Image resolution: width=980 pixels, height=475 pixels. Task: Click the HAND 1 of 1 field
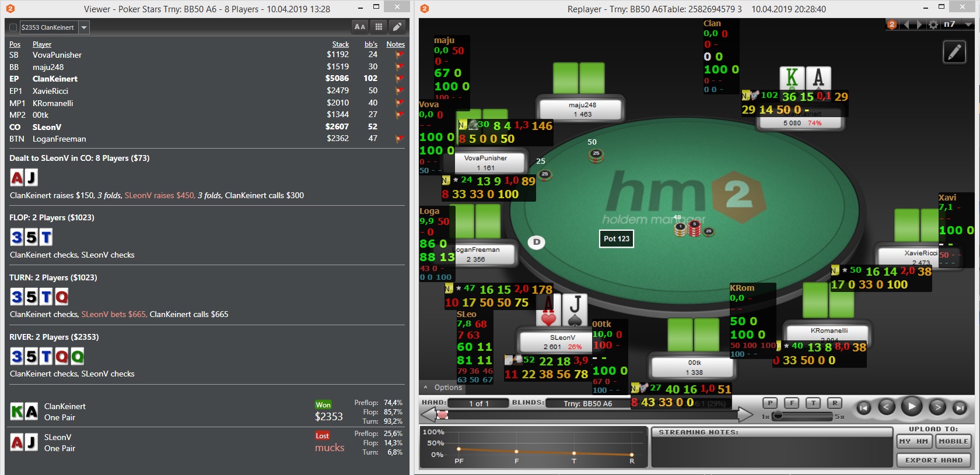[479, 403]
